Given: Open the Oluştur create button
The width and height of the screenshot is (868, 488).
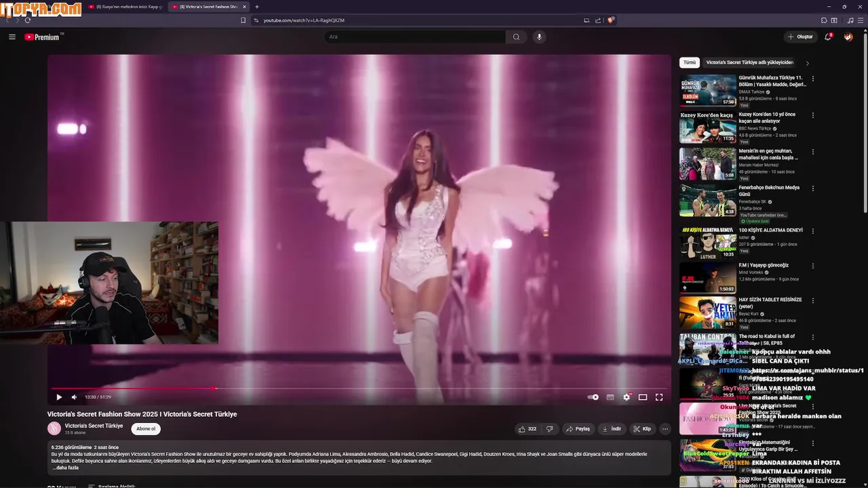Looking at the screenshot, I should tap(800, 37).
